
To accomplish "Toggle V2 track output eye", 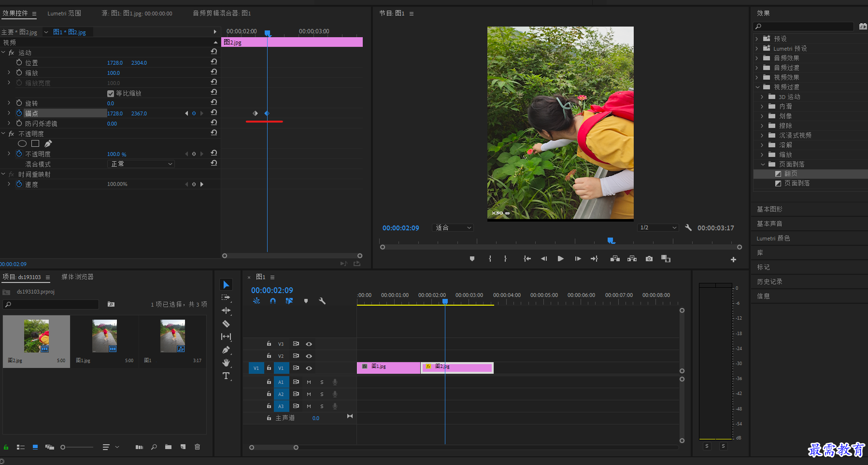I will point(309,356).
